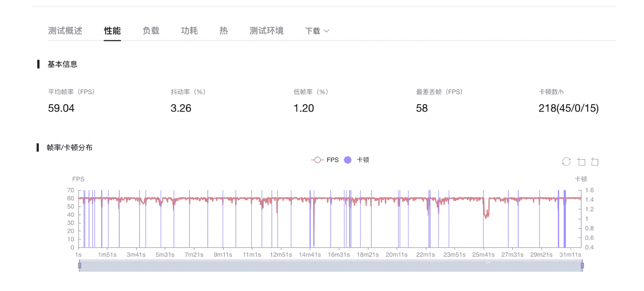The width and height of the screenshot is (644, 291).
Task: Click the 基本信息 section heading
Action: [x=62, y=64]
